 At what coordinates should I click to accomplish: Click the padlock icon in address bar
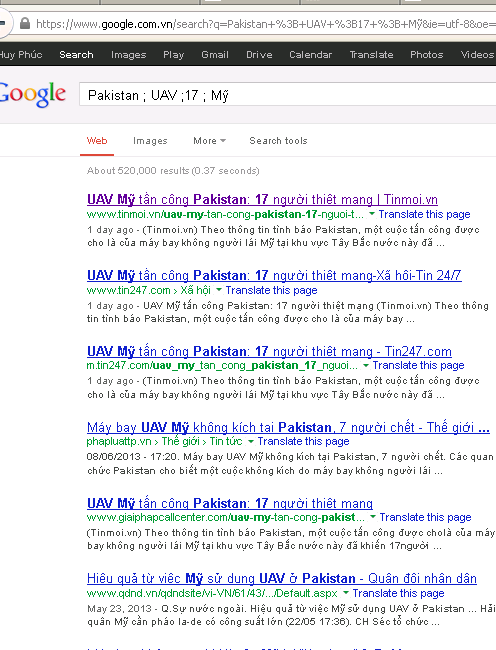(x=25, y=23)
